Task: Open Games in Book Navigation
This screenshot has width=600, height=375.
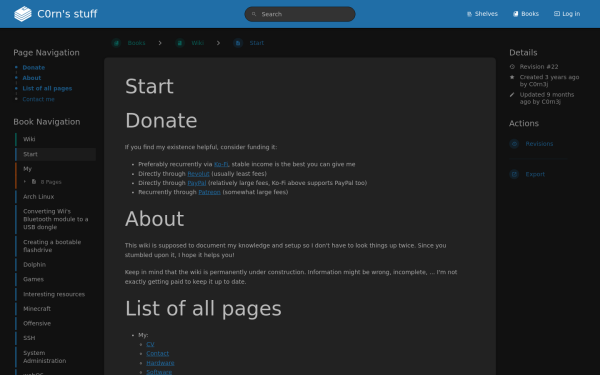Action: tap(55, 279)
